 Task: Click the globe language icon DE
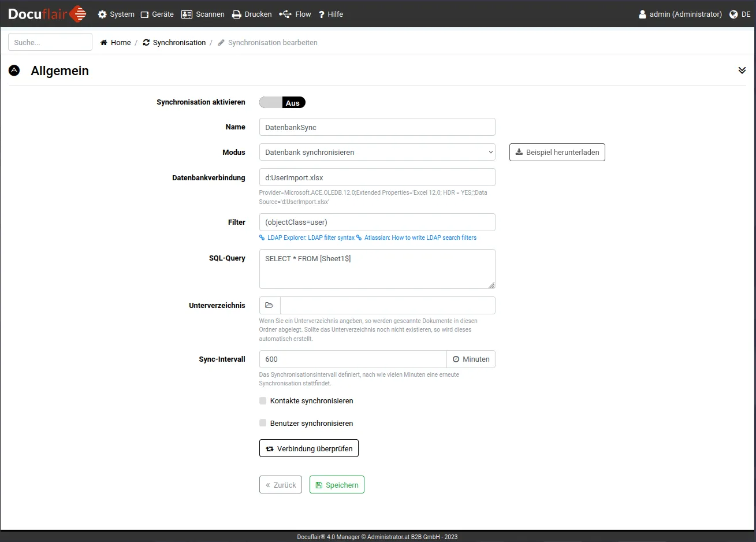click(733, 14)
